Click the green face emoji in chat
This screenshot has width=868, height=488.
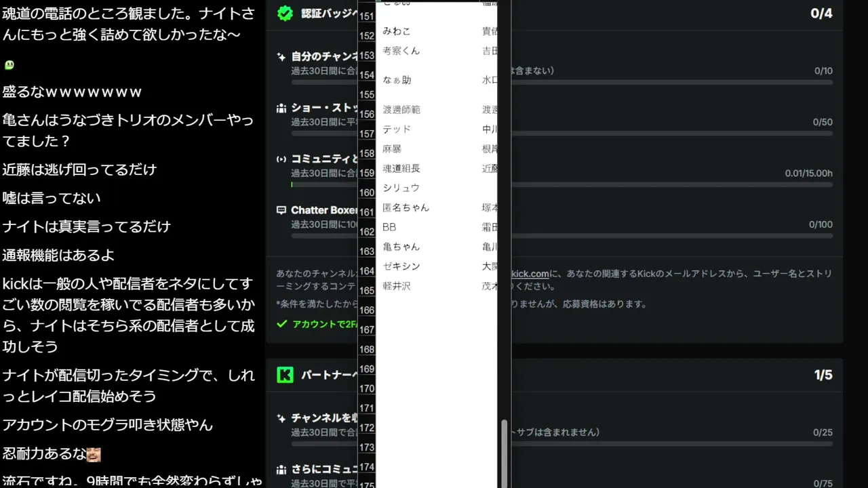click(9, 65)
